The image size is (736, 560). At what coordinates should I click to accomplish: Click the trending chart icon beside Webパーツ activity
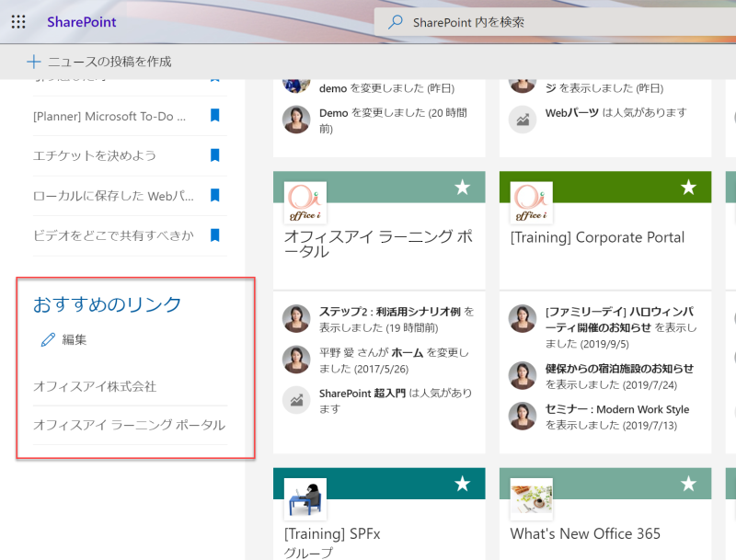coord(522,119)
